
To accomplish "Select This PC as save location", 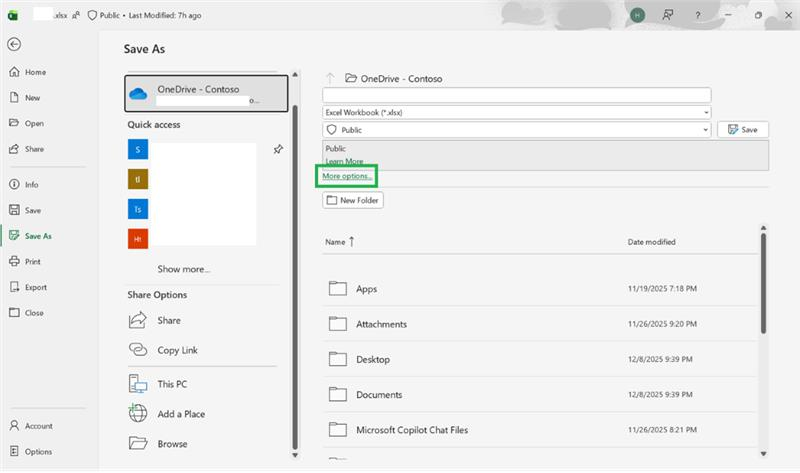I will click(x=158, y=384).
